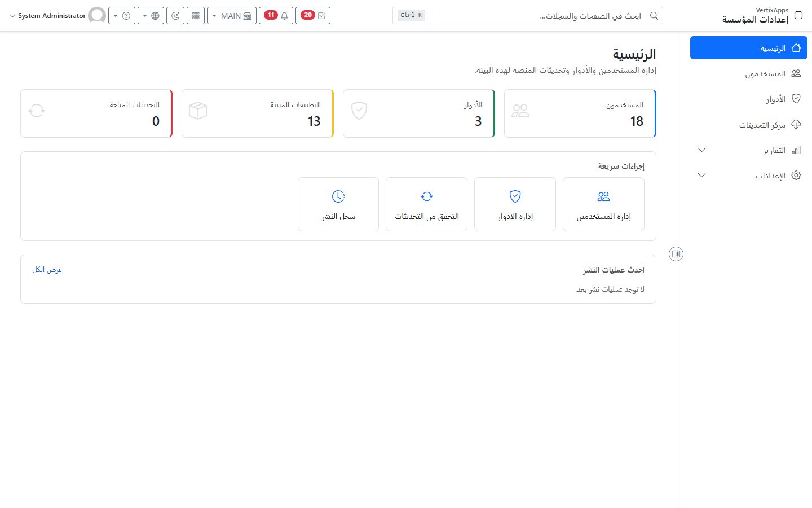812x508 pixels.
Task: Open the language globe dropdown
Action: [151, 16]
